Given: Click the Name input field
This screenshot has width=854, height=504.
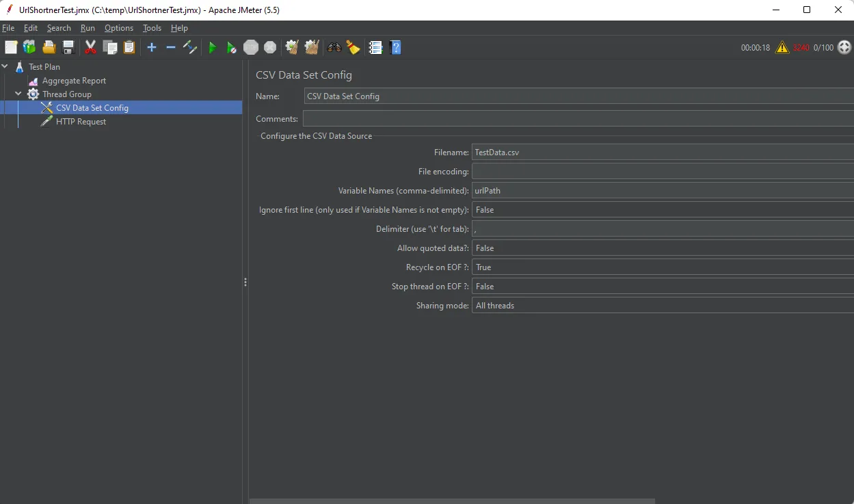Looking at the screenshot, I should (x=579, y=96).
